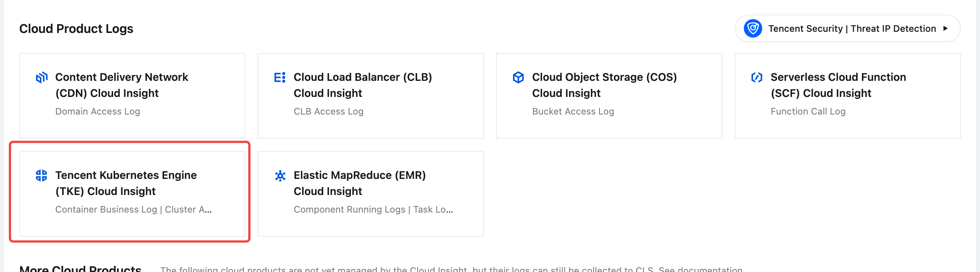Open Serverless Cloud Function (SCF) Cloud Insight
This screenshot has height=272, width=980.
tap(838, 85)
